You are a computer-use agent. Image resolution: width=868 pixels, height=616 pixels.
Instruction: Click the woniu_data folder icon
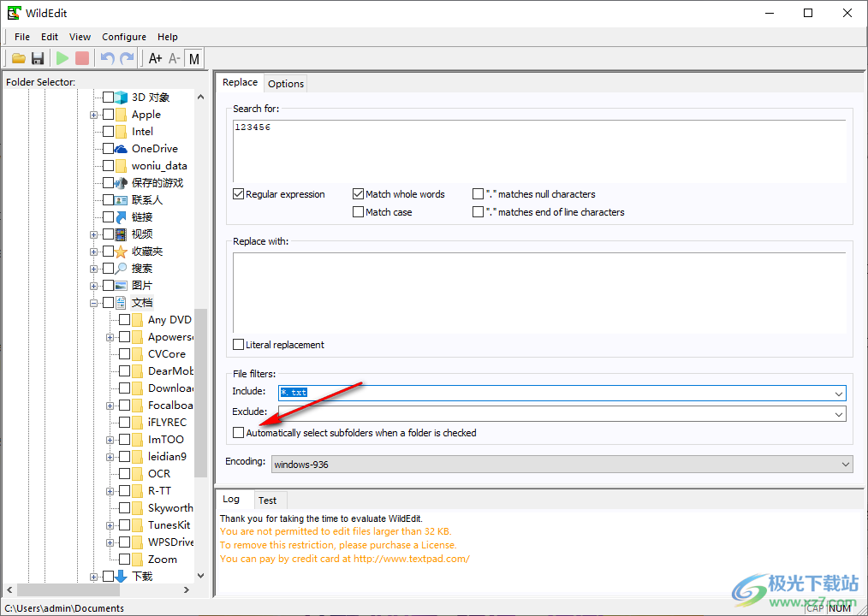point(122,166)
